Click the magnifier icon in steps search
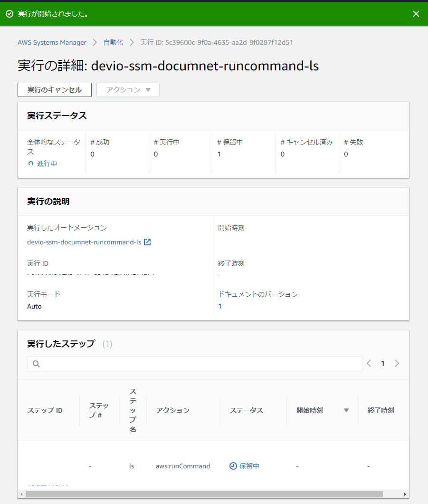Screen dimensions: 428x504 [x=36, y=364]
